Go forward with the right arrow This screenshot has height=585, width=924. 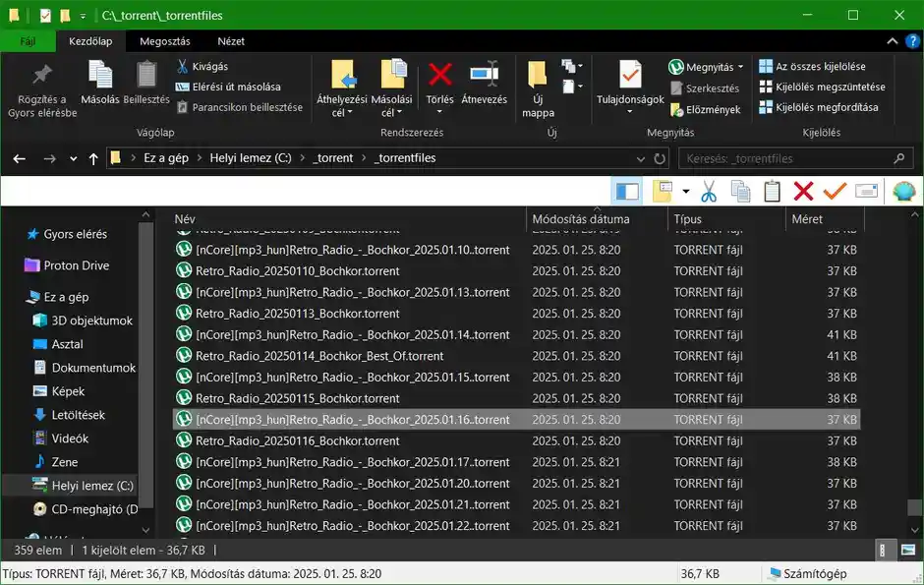(49, 158)
